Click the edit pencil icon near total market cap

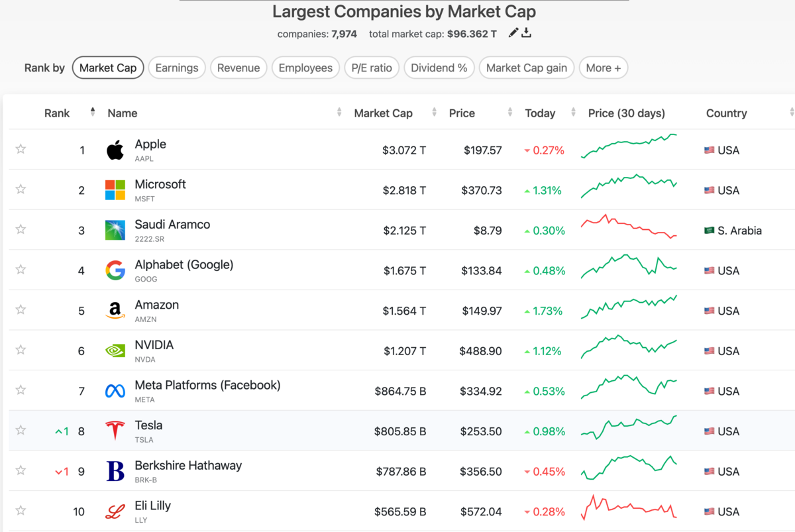513,33
